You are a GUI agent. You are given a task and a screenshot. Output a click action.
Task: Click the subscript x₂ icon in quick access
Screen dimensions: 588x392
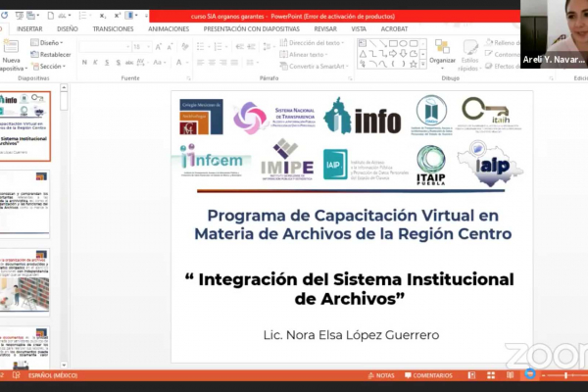pyautogui.click(x=102, y=16)
